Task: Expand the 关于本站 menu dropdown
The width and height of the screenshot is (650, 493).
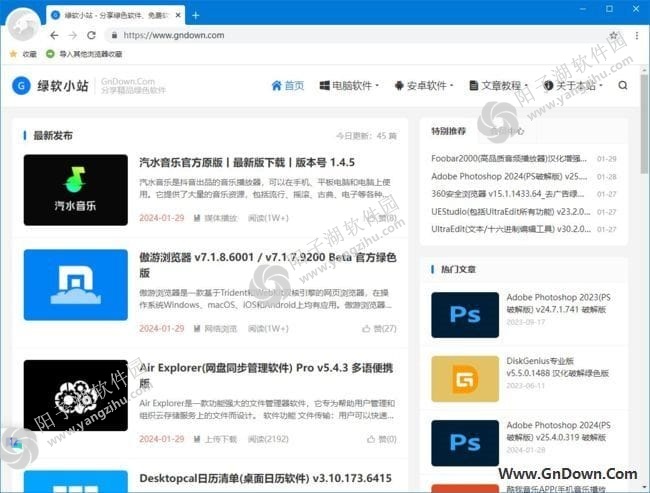Action: (x=573, y=85)
